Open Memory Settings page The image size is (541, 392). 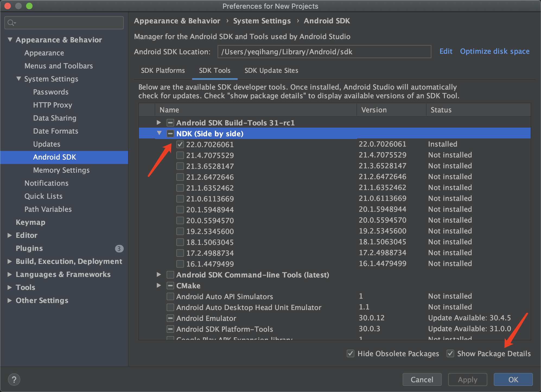[61, 170]
